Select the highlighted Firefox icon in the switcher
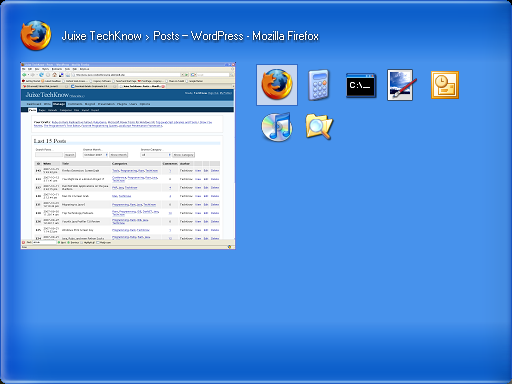512x384 pixels. tap(277, 85)
